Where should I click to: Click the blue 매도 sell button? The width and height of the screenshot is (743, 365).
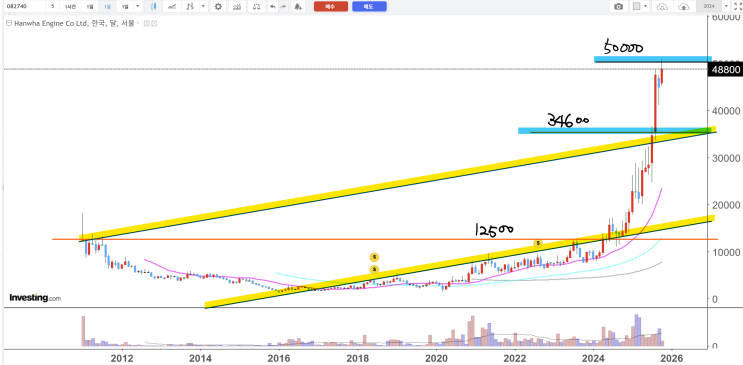pyautogui.click(x=369, y=7)
